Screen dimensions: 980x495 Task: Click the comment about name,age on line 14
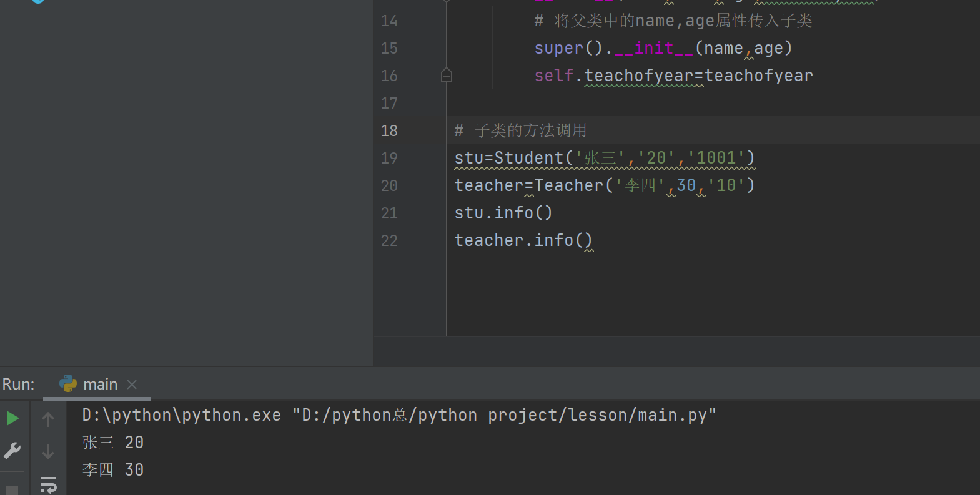(673, 21)
